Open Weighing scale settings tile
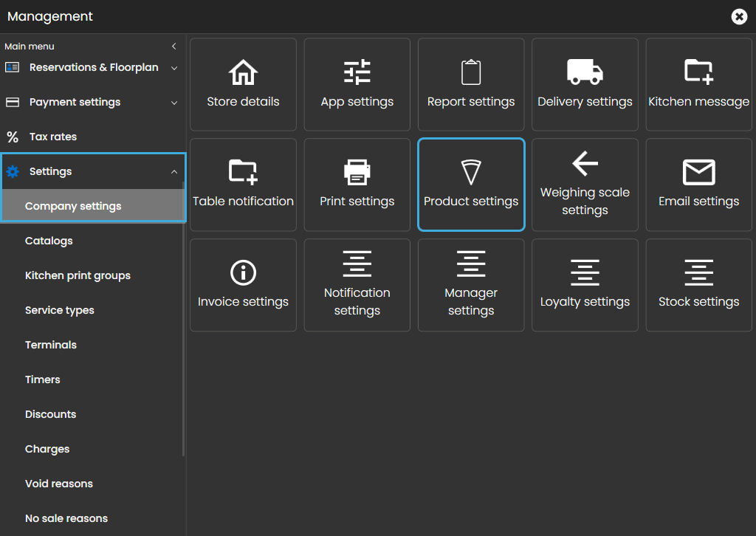Screen dimensions: 756x536 click(x=585, y=185)
